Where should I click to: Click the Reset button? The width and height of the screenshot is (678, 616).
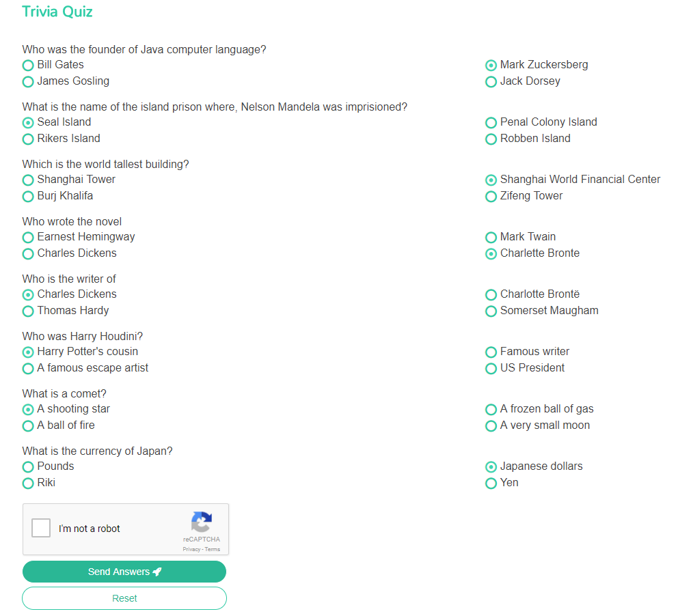(x=124, y=598)
